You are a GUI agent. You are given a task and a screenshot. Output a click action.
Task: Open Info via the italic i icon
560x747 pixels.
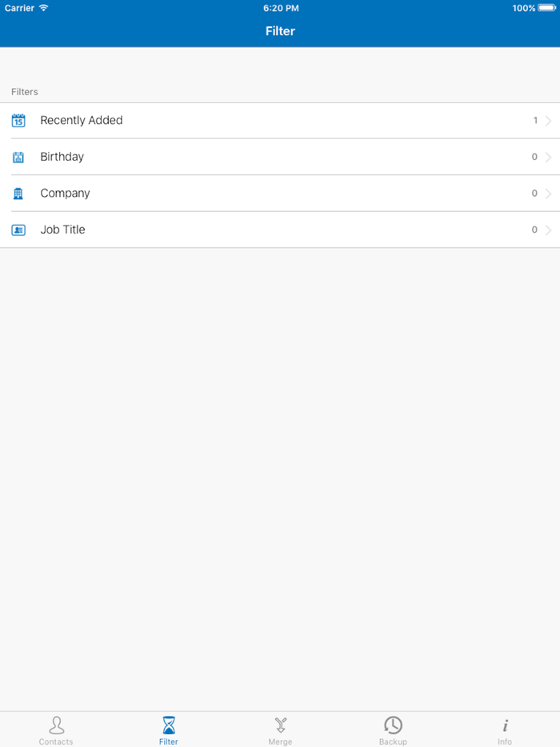click(505, 725)
